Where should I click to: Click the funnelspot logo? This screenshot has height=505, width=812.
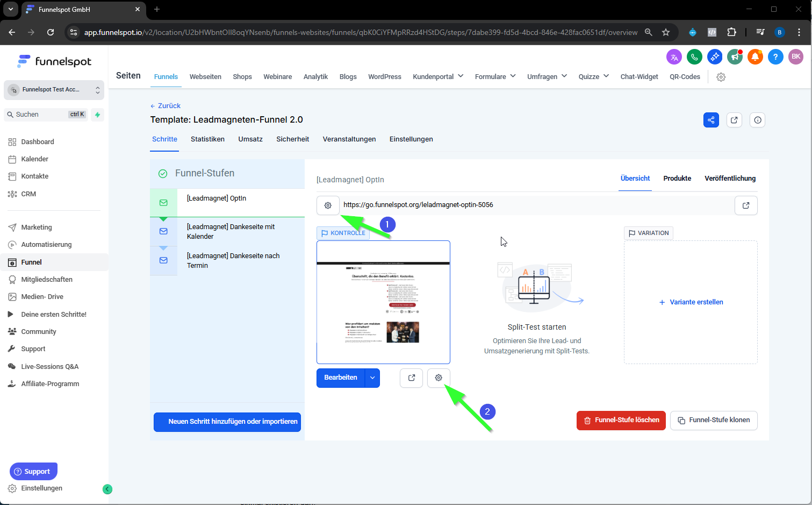point(54,61)
